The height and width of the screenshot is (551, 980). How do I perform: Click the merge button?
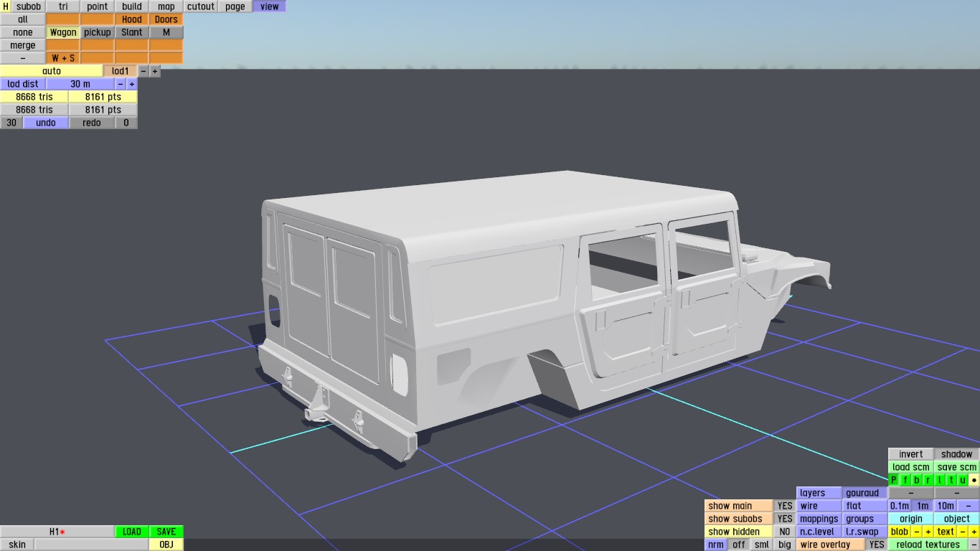click(x=23, y=45)
